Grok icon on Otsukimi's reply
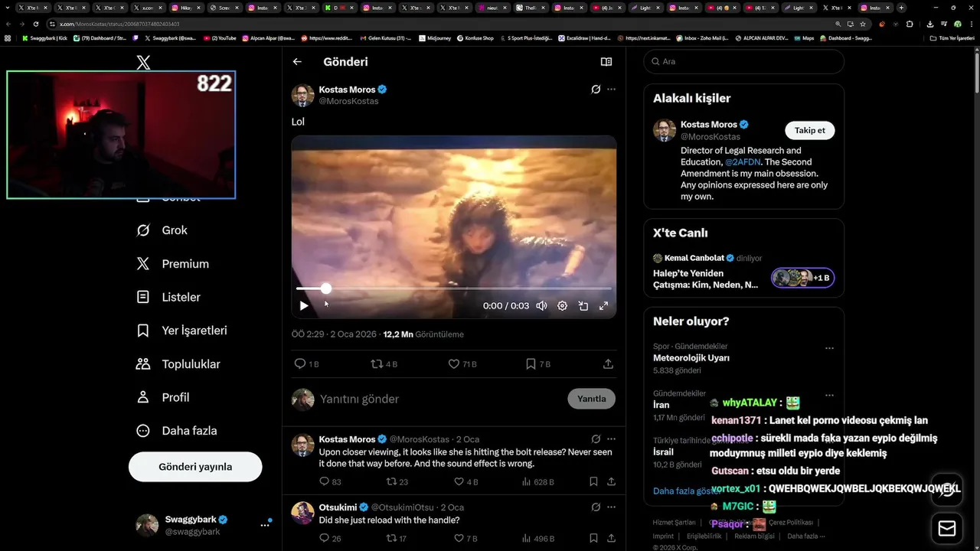The height and width of the screenshot is (551, 980). [x=596, y=507]
